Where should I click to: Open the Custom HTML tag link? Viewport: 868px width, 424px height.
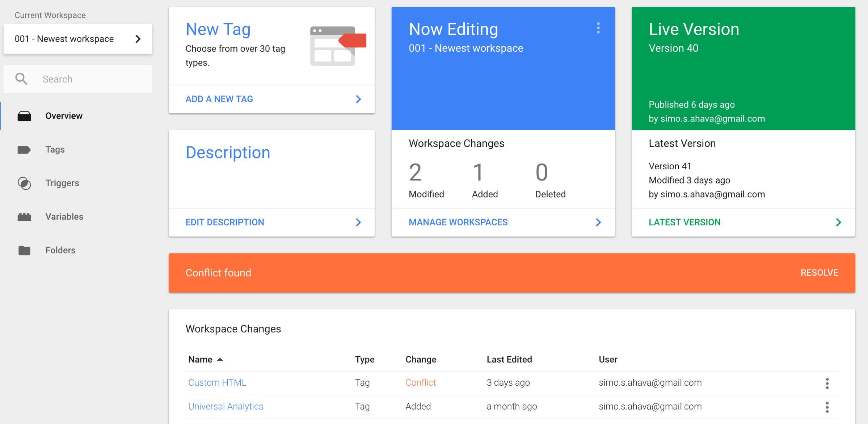point(217,383)
